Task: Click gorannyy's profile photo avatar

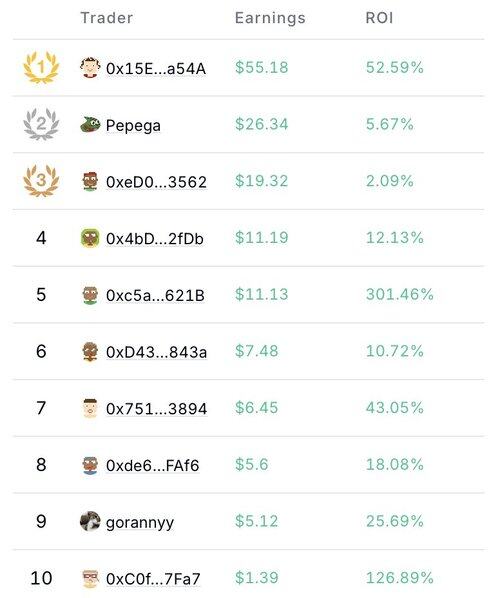Action: pos(90,521)
